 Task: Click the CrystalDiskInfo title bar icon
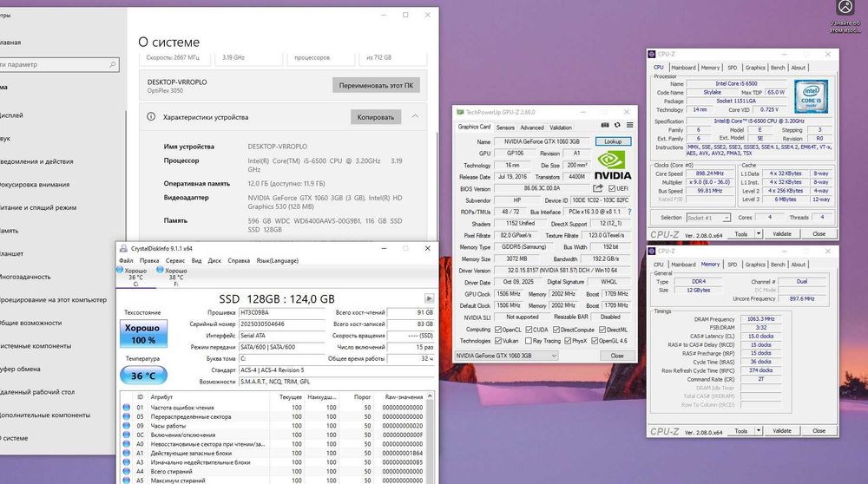123,249
